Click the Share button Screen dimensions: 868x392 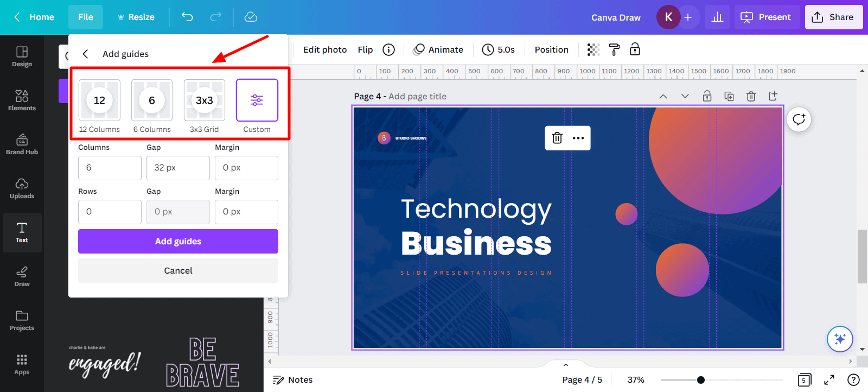tap(833, 17)
